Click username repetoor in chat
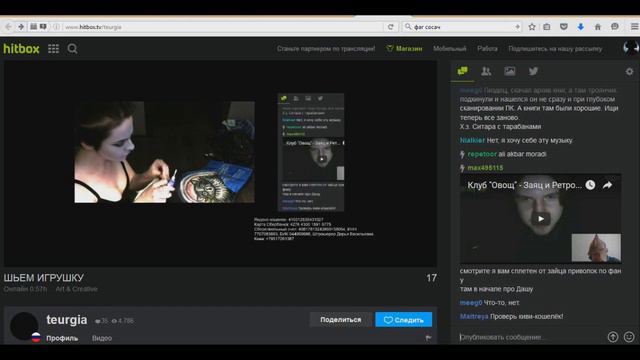 pyautogui.click(x=482, y=154)
